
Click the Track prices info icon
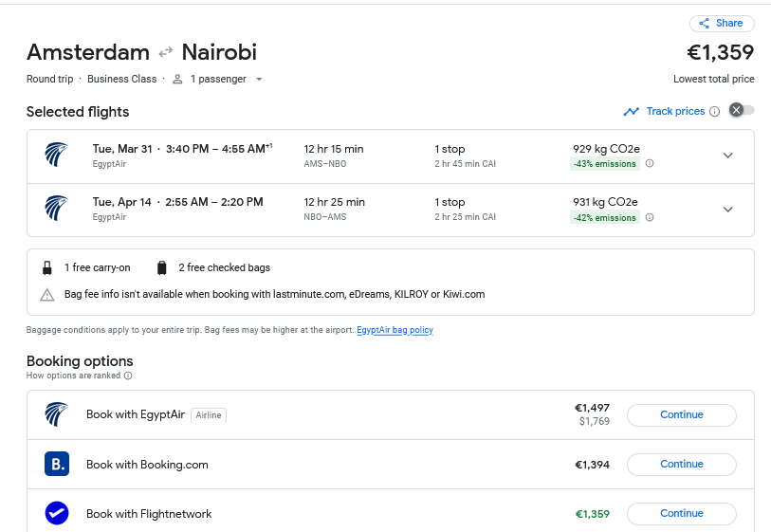click(714, 112)
